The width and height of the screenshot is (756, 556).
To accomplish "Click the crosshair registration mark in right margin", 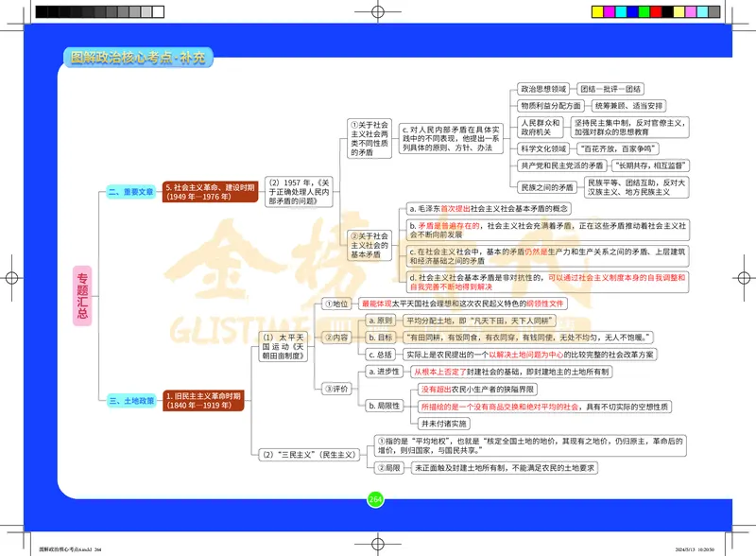I will point(743,275).
